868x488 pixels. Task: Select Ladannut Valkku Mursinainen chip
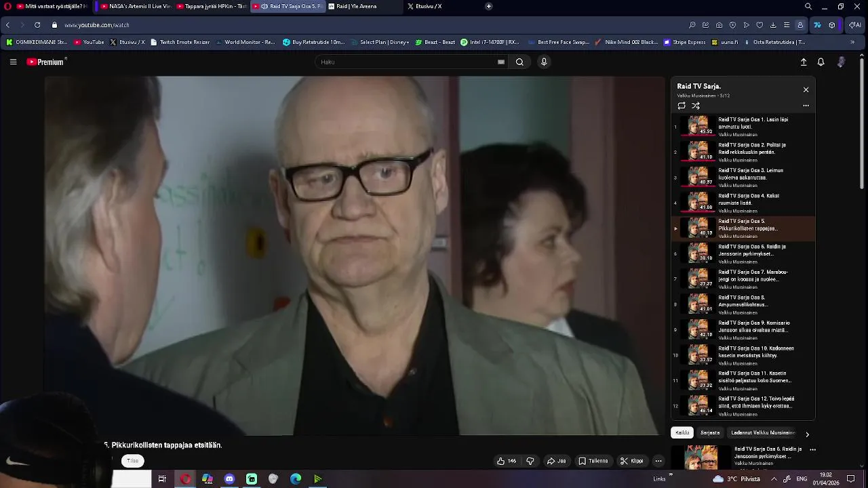coord(763,432)
